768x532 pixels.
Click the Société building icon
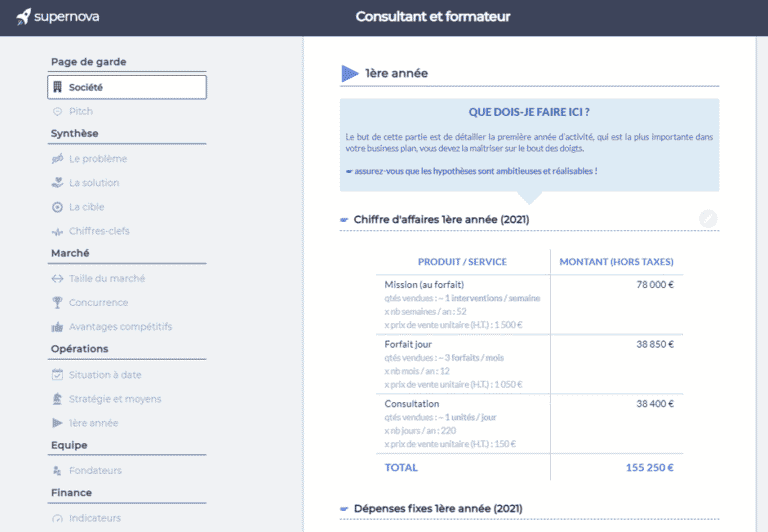click(58, 87)
